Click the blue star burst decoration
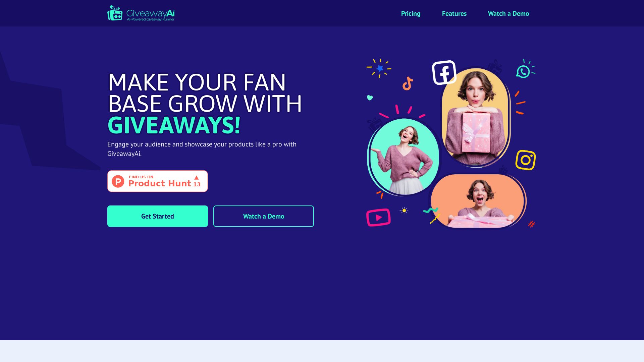Image resolution: width=644 pixels, height=362 pixels. click(379, 68)
